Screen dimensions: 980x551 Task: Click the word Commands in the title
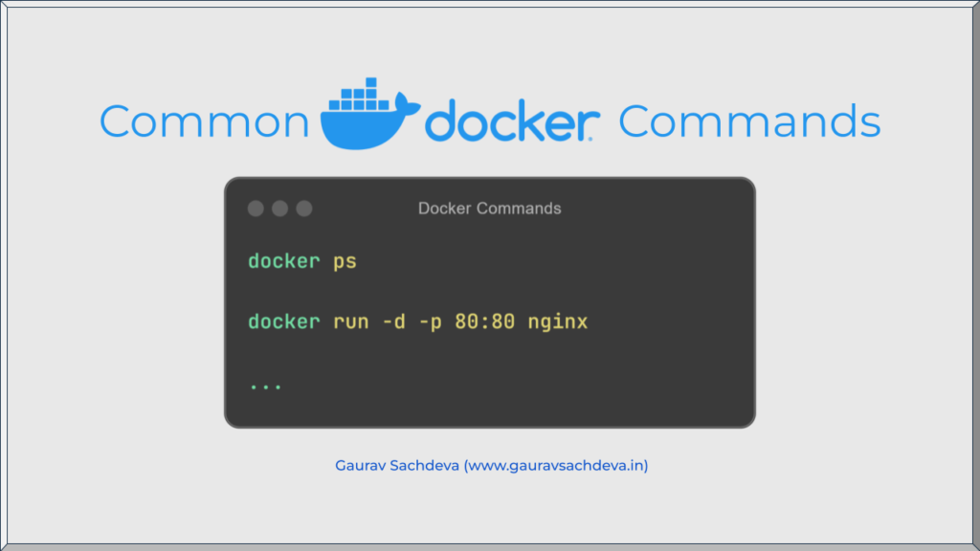click(749, 121)
